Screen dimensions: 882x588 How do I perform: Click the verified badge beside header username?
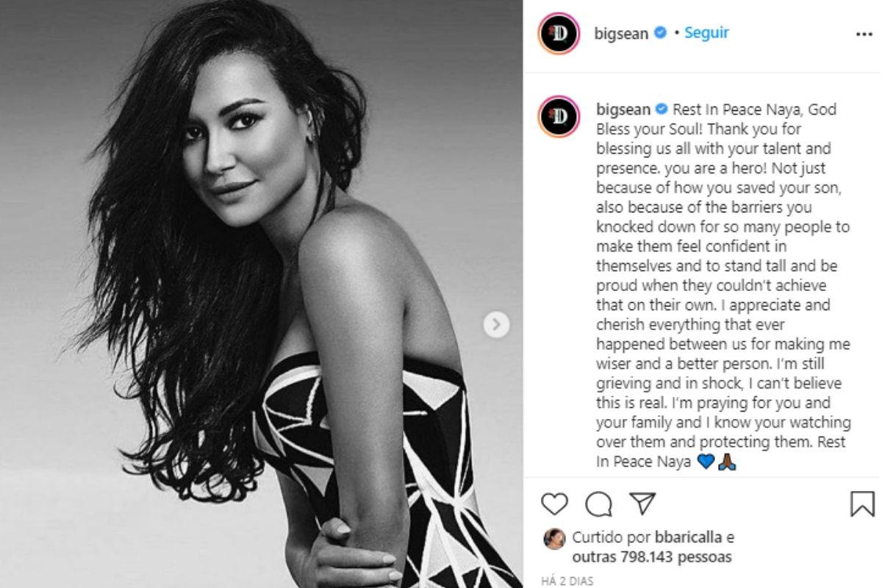(661, 33)
